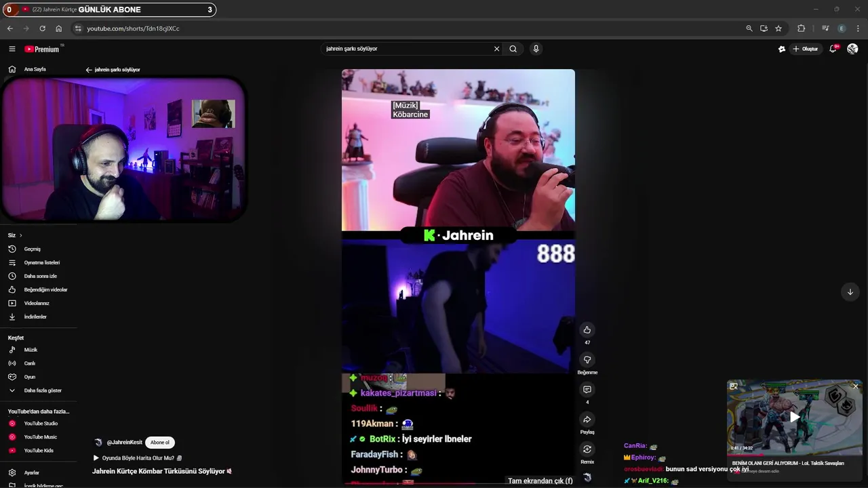The height and width of the screenshot is (488, 868).
Task: Pause the Short by clicking the video player
Action: coord(458,277)
